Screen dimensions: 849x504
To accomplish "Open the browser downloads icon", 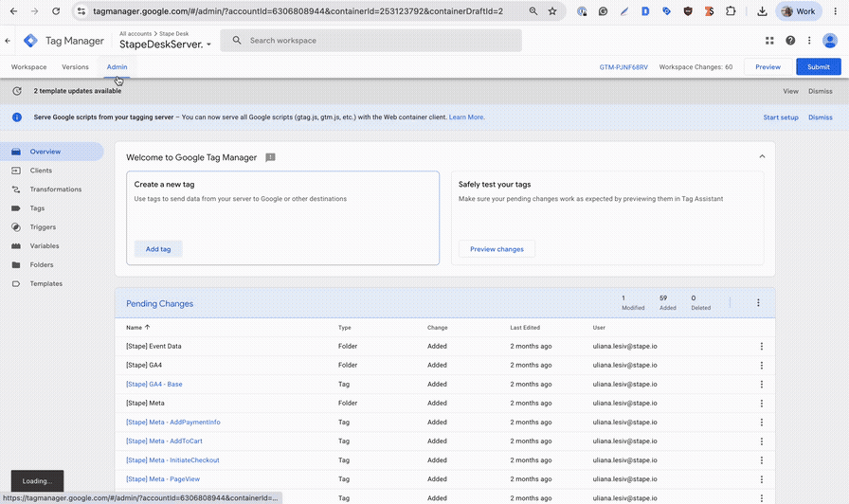I will tap(762, 10).
